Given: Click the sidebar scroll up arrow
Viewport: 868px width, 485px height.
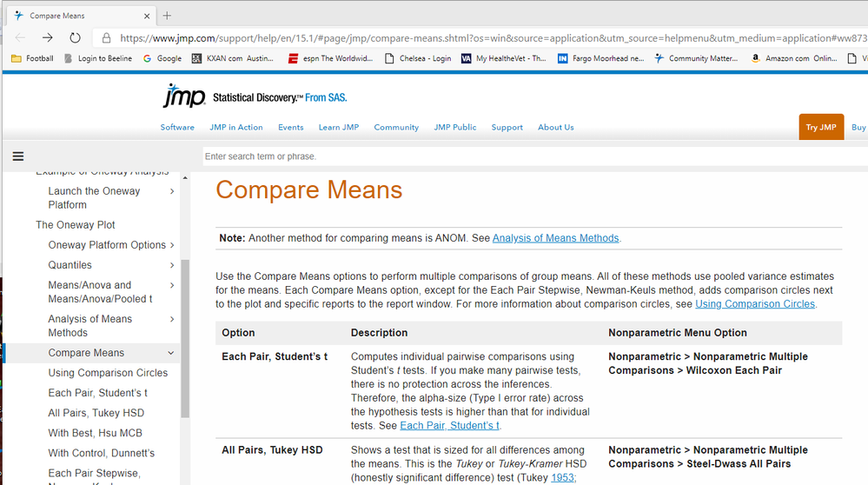Looking at the screenshot, I should pyautogui.click(x=185, y=178).
